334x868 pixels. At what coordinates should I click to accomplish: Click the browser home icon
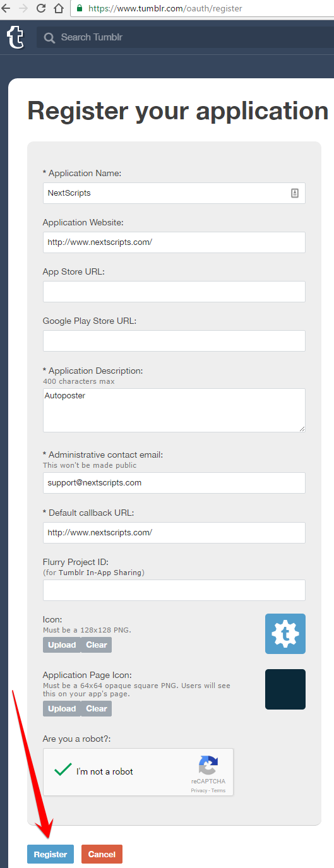point(59,9)
